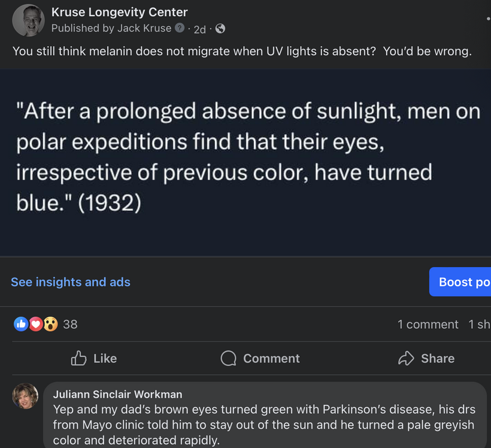The image size is (491, 448).
Task: Click the wow face reaction icon
Action: (x=50, y=324)
